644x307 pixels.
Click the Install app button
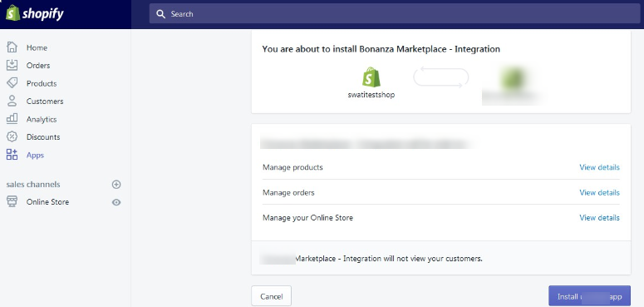click(x=589, y=296)
